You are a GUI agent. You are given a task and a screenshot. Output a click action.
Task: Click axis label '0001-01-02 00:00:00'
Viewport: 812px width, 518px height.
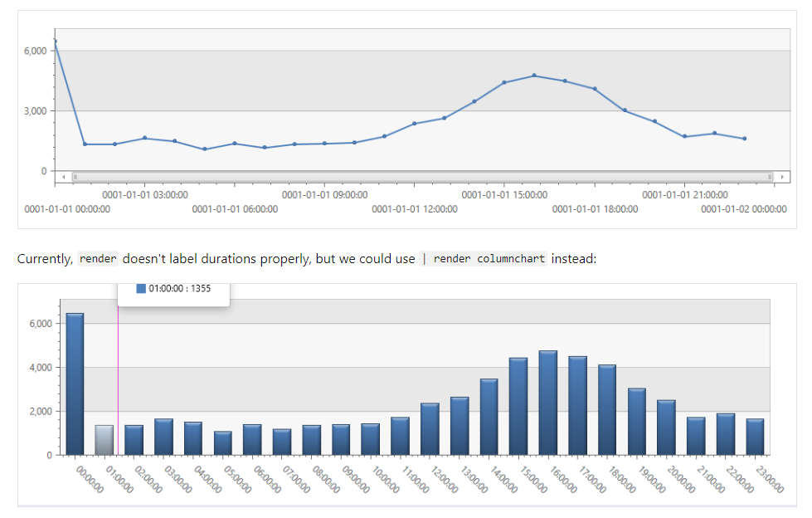pyautogui.click(x=744, y=209)
